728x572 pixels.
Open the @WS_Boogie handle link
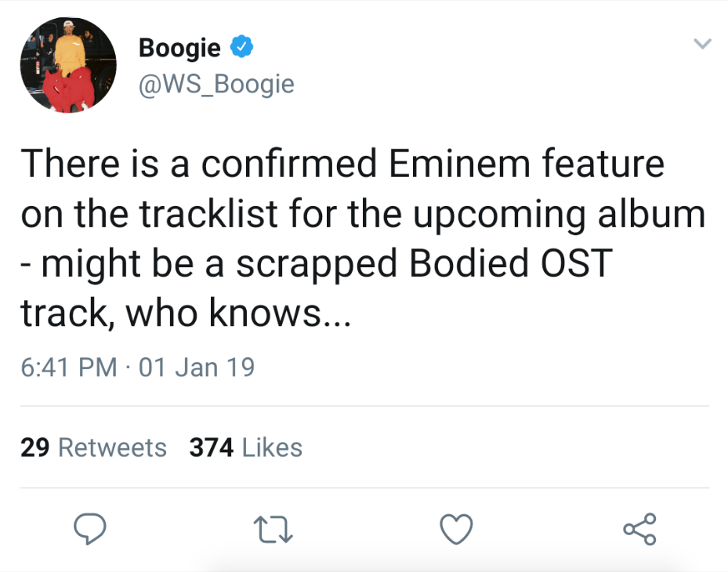pos(216,84)
